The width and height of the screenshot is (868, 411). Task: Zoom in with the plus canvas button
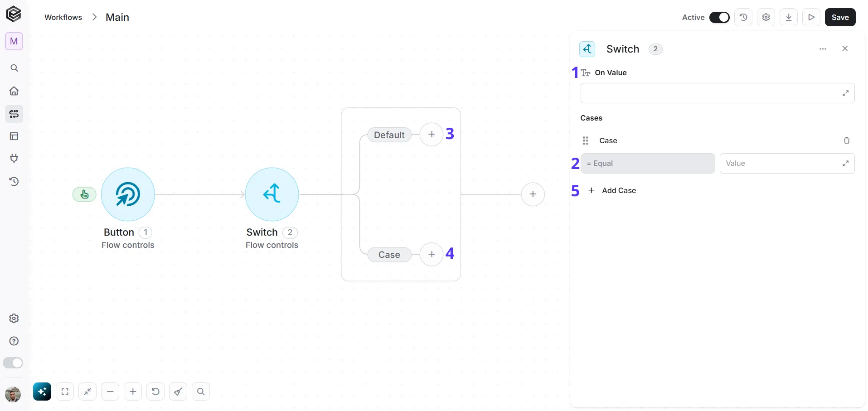[x=133, y=392]
